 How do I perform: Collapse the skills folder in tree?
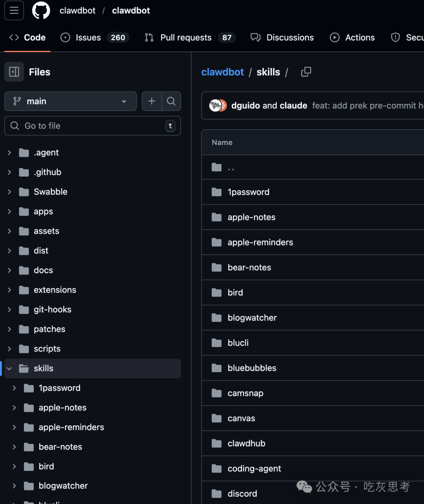click(x=9, y=369)
